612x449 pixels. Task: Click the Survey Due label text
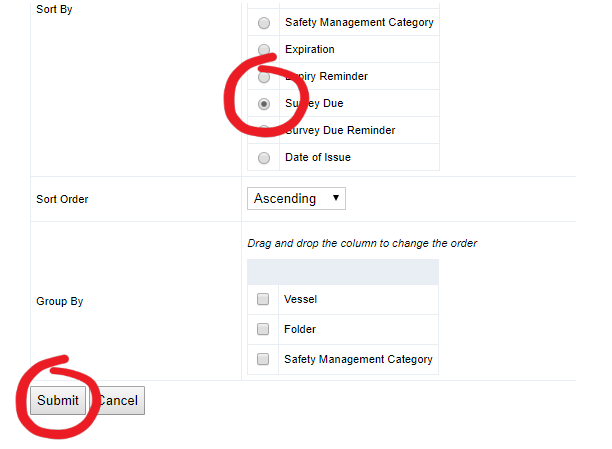tap(314, 103)
